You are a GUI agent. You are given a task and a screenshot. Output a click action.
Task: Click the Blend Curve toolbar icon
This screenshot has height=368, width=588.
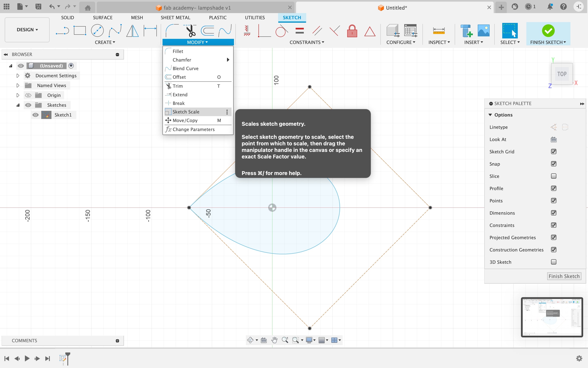[x=225, y=31]
